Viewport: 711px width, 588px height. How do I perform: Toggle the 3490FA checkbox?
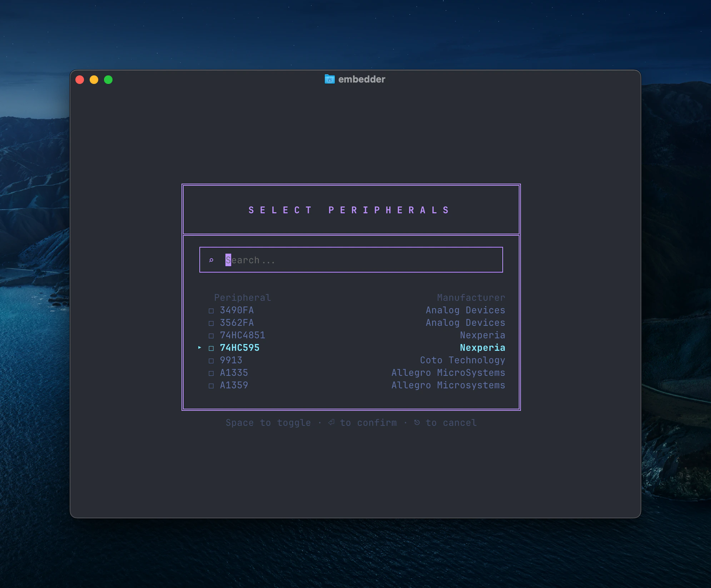click(211, 310)
